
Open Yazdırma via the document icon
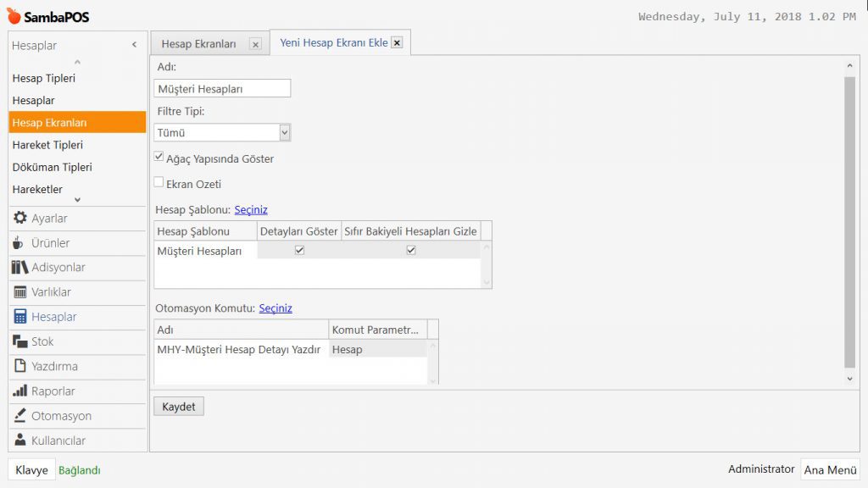point(20,366)
